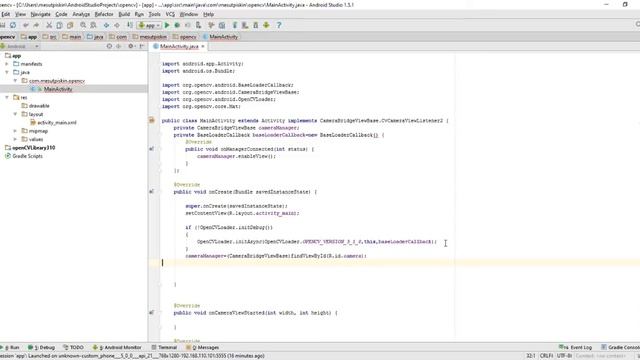
Task: Open the Code menu
Action: point(61,14)
